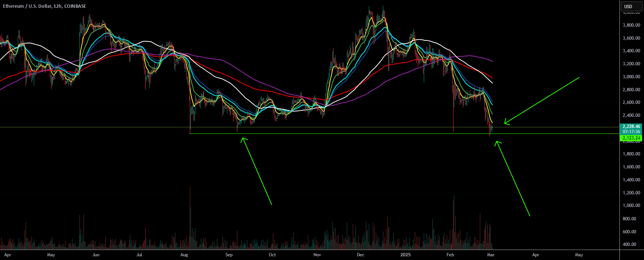Click the green 2,123.24 price label
644x260 pixels.
pos(631,138)
